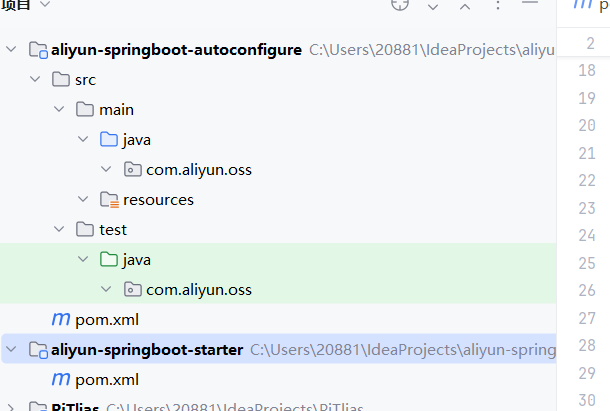Select com.aliyun.oss package under test java
Viewport: 610px width, 411px height.
coord(198,290)
